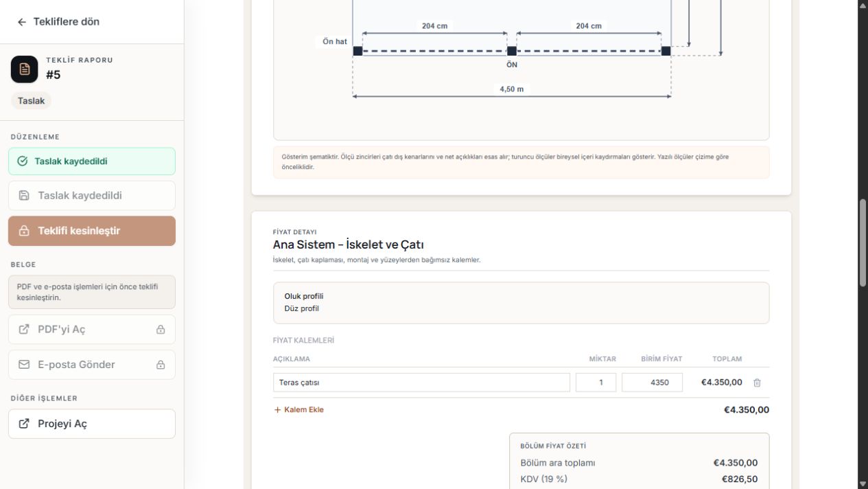The image size is (868, 489).
Task: Click the Miktar quantity field
Action: pos(596,383)
